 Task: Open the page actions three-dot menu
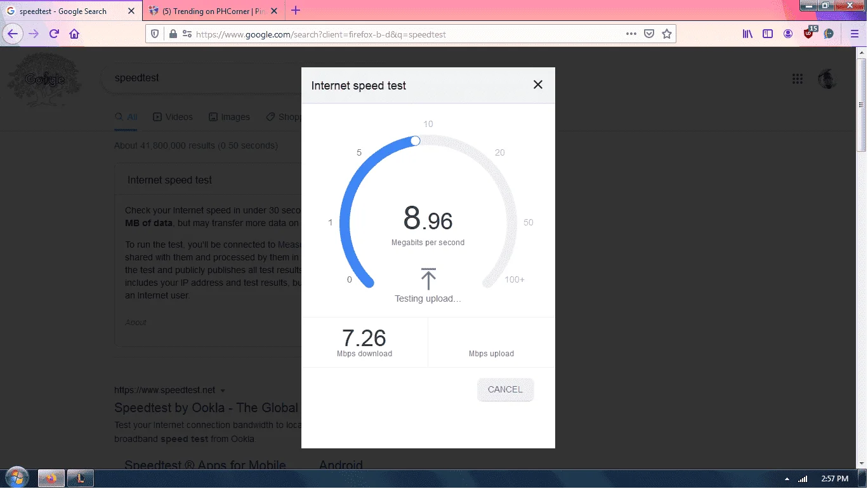click(631, 34)
